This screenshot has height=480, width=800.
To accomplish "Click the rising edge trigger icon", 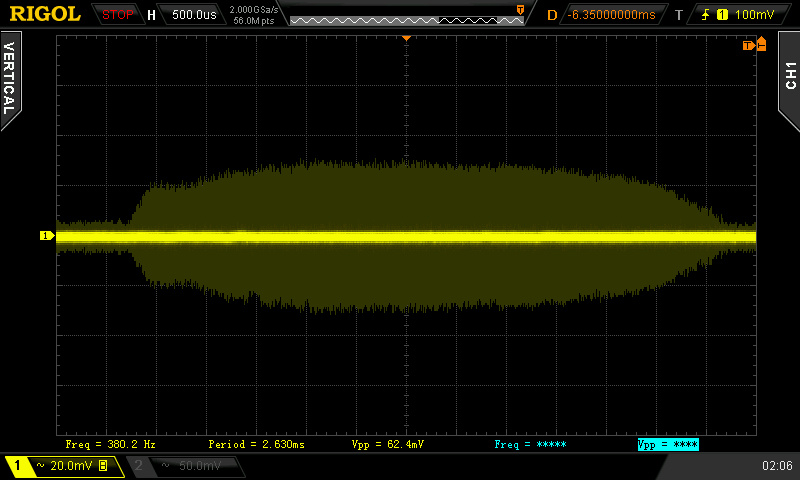I will [708, 15].
